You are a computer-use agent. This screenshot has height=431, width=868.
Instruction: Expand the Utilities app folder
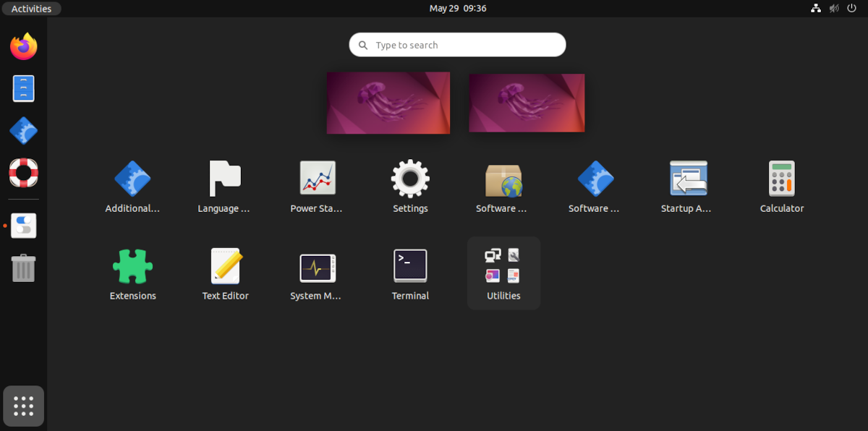tap(503, 265)
